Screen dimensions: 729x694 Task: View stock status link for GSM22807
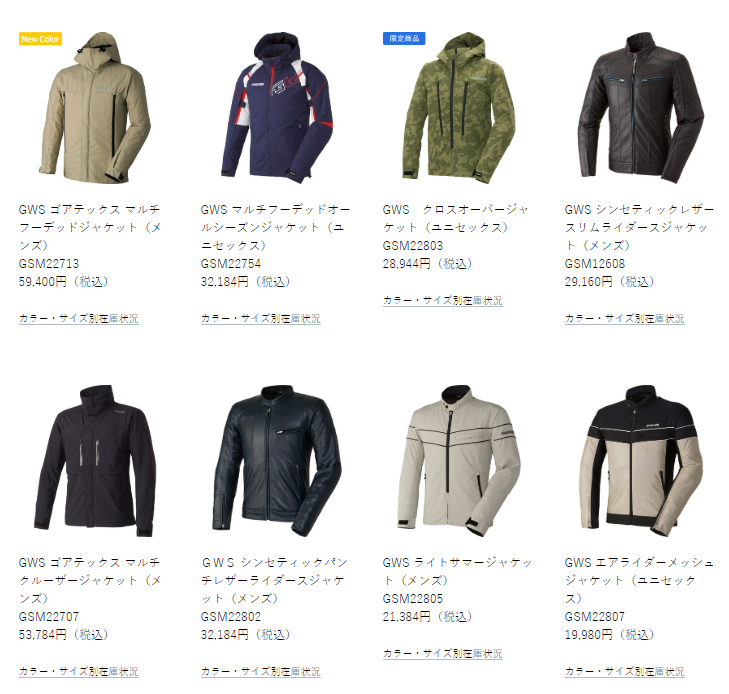625,671
